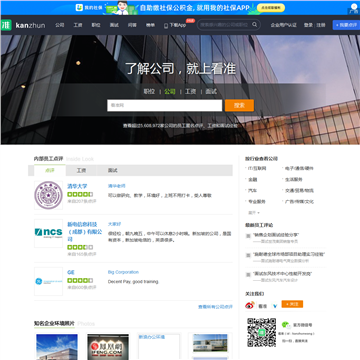Focus the main hero search input
The width and height of the screenshot is (360, 360).
(165, 105)
